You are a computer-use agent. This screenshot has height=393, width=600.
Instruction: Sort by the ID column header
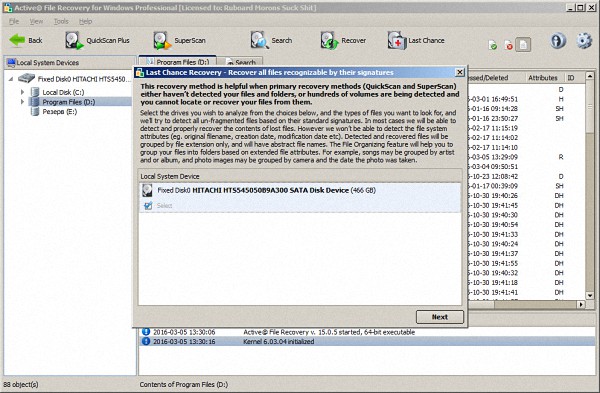coord(574,78)
